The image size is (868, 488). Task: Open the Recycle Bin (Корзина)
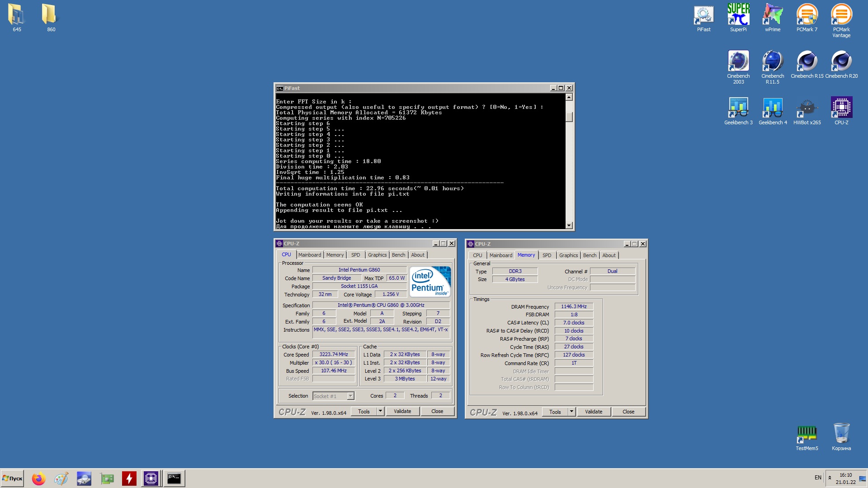pos(841,437)
